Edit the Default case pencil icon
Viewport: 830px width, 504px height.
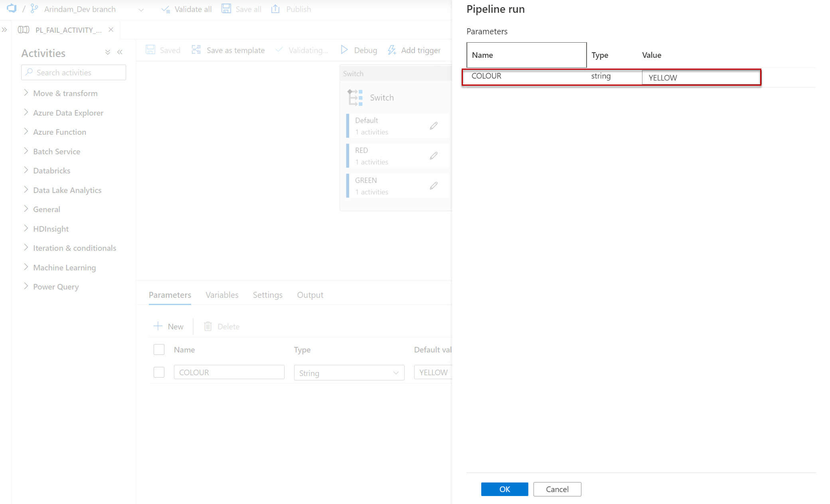point(434,126)
